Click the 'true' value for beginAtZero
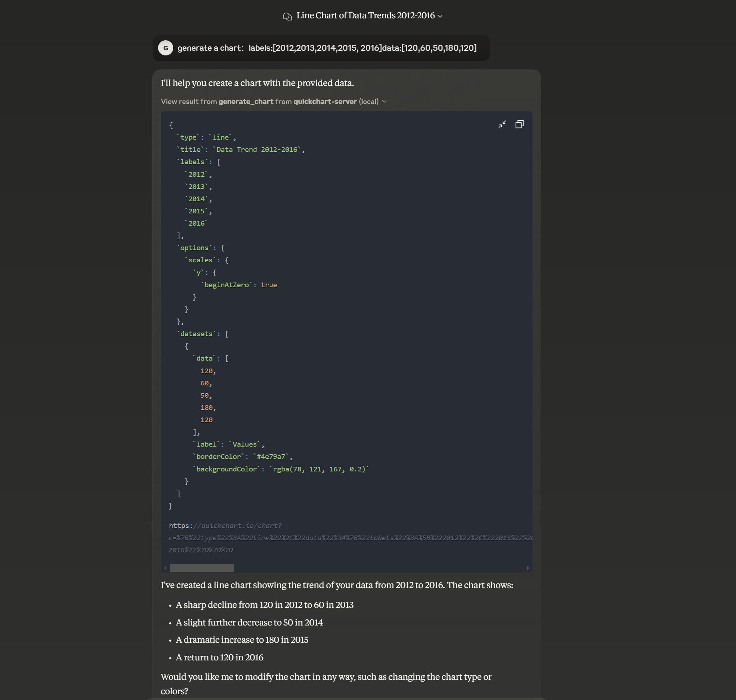 pos(269,285)
